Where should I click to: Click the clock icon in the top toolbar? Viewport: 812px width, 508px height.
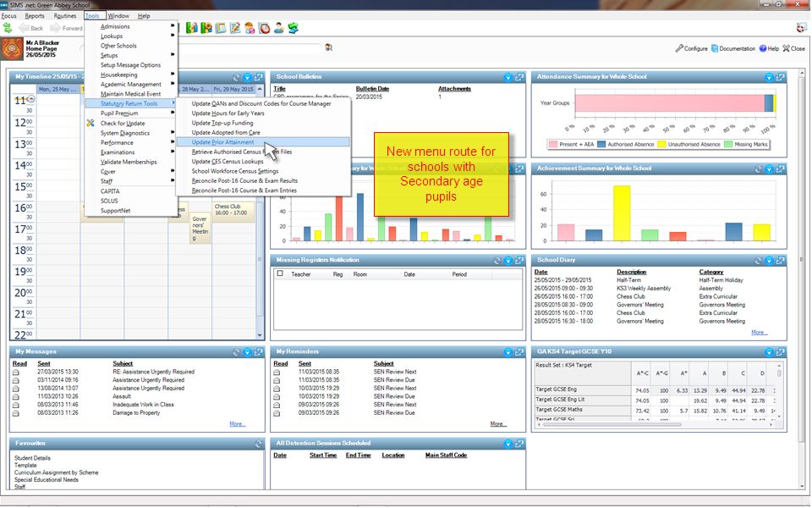[265, 28]
